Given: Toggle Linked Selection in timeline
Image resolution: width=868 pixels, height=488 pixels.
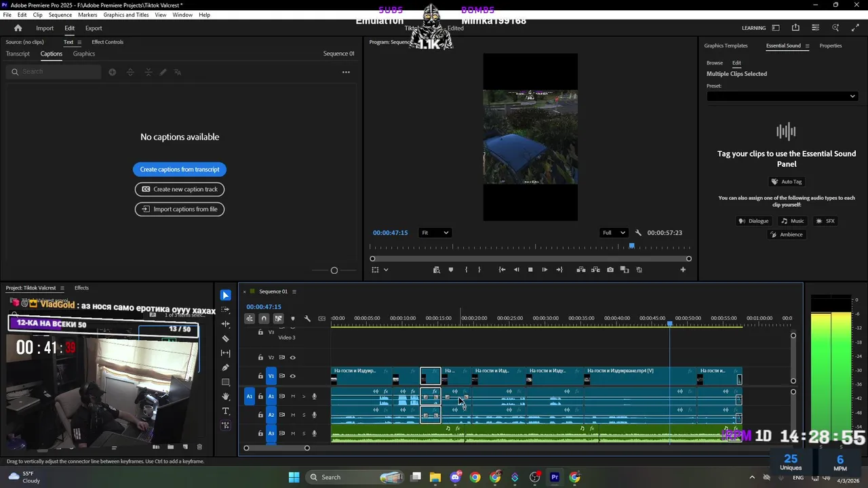Looking at the screenshot, I should (x=278, y=319).
